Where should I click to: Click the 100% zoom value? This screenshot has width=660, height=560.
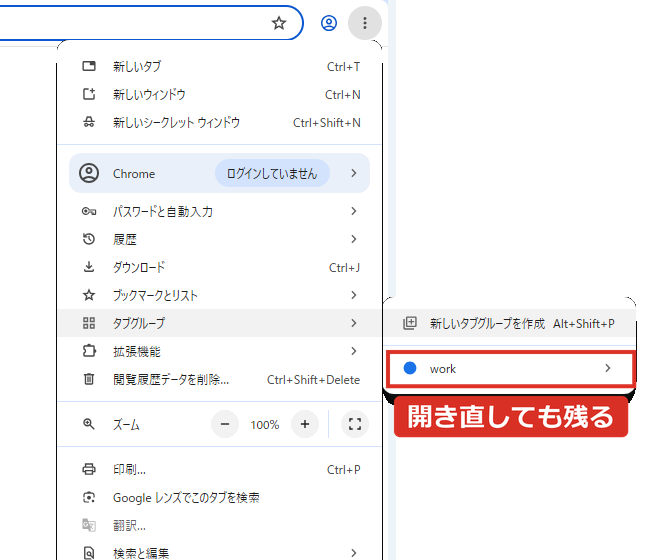[265, 425]
